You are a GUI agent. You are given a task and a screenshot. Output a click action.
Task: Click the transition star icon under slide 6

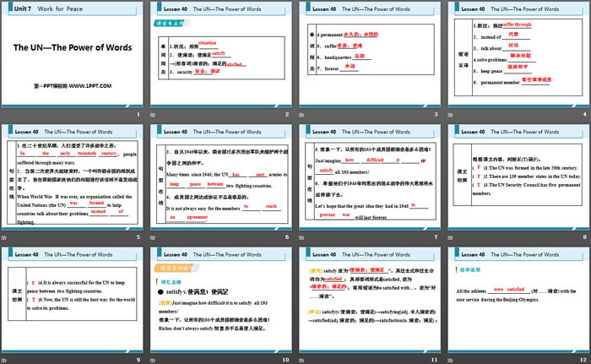pyautogui.click(x=153, y=237)
